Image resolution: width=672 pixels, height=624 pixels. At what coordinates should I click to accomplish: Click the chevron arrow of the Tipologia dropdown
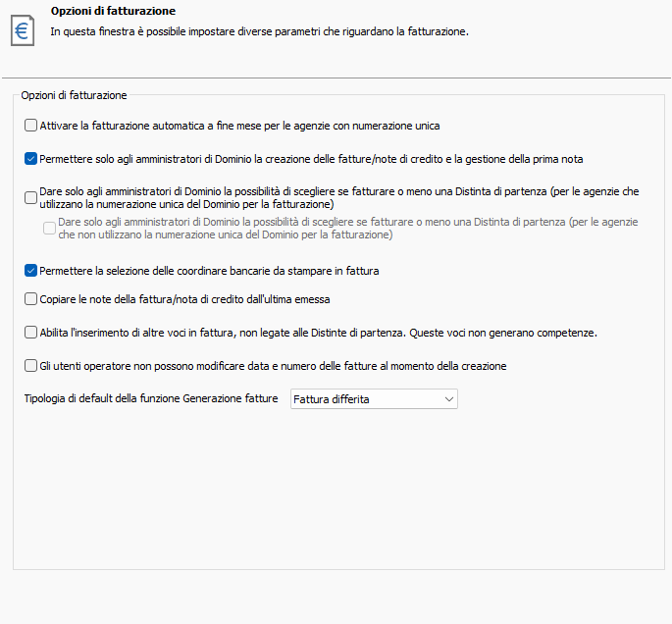[x=448, y=399]
